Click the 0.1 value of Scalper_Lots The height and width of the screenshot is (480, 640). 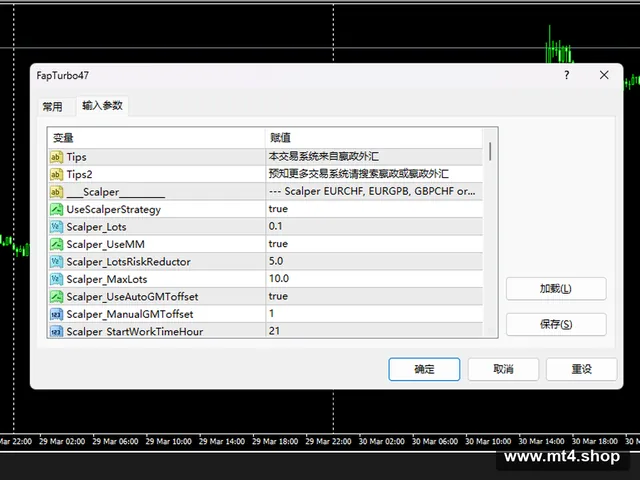[x=275, y=226]
